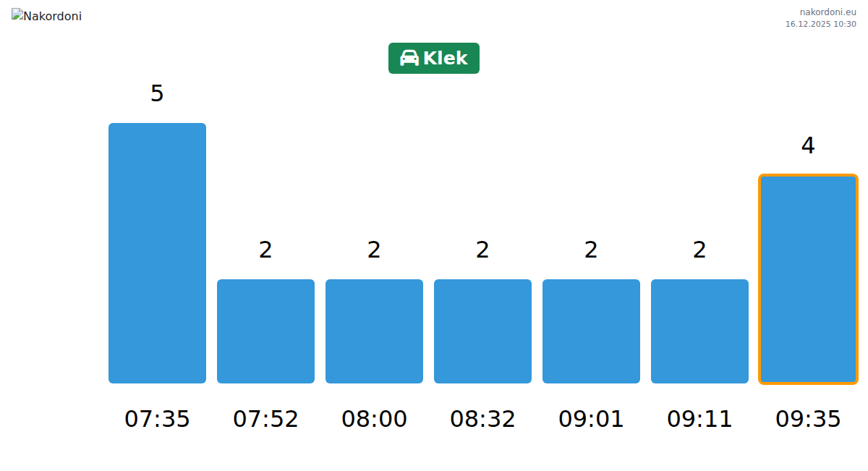This screenshot has height=471, width=868.
Task: Click the bar above 09:11
Action: [x=699, y=331]
